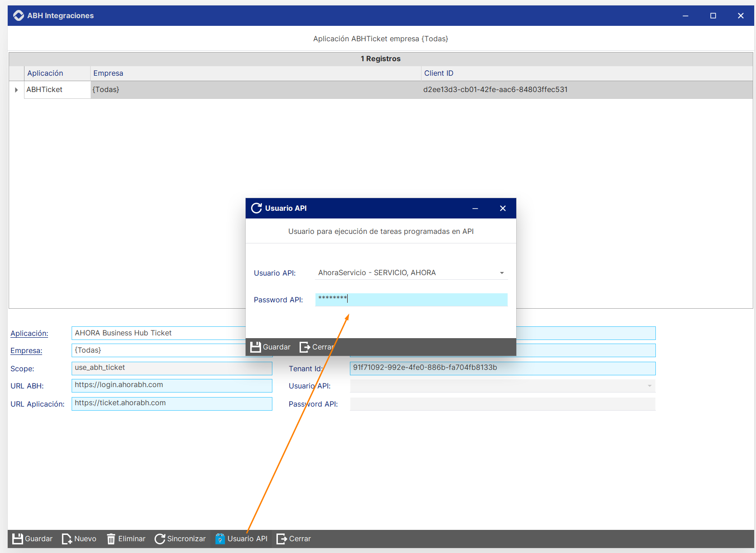756x553 pixels.
Task: Minimize the ABH Integraciones window
Action: pyautogui.click(x=685, y=15)
